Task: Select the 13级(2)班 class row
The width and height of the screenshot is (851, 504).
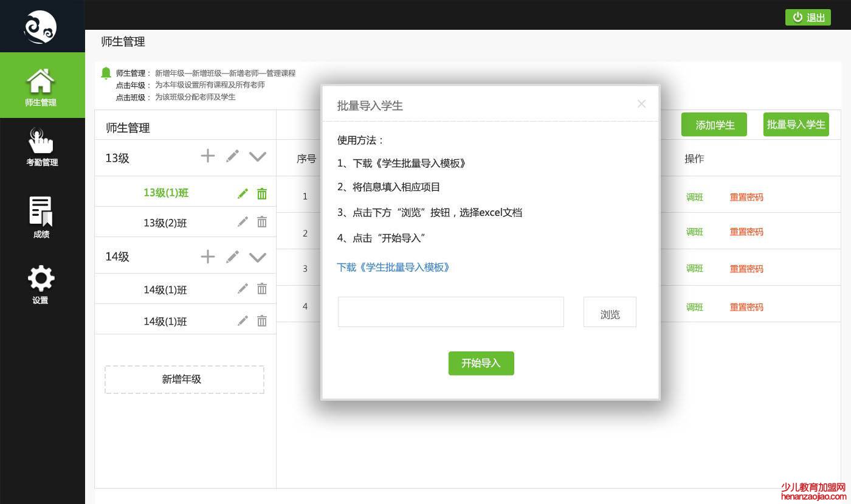Action: 185,222
